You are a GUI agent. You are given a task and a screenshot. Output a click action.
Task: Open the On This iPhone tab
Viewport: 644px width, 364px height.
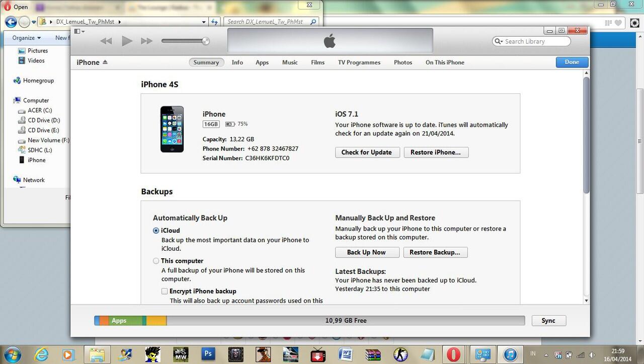click(445, 62)
